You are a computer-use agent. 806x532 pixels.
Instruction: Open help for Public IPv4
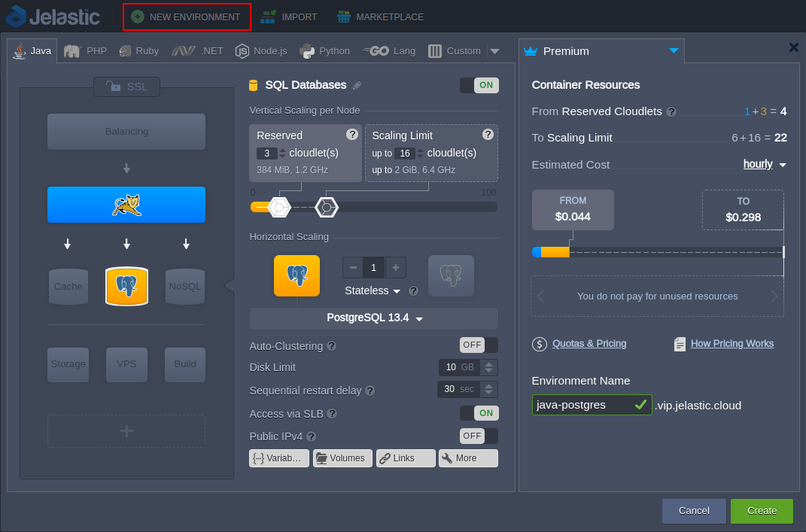coord(311,436)
